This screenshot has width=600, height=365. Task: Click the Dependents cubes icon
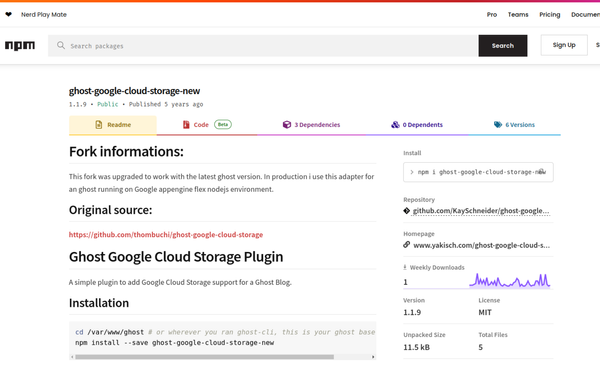(x=395, y=125)
